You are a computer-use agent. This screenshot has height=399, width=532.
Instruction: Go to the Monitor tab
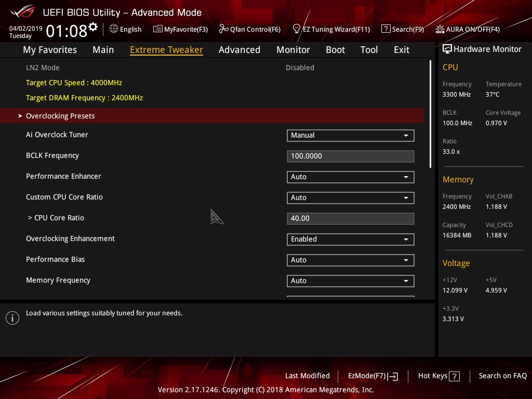293,49
